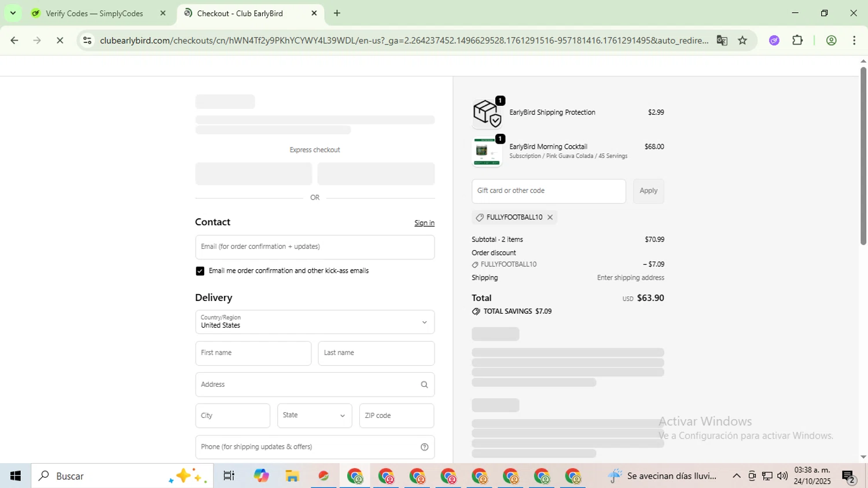The width and height of the screenshot is (868, 488).
Task: Stop page loading with the X button
Action: pos(60,41)
